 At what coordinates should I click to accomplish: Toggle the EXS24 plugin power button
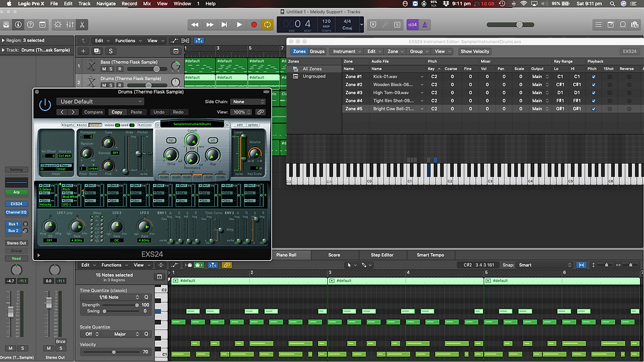tap(45, 105)
